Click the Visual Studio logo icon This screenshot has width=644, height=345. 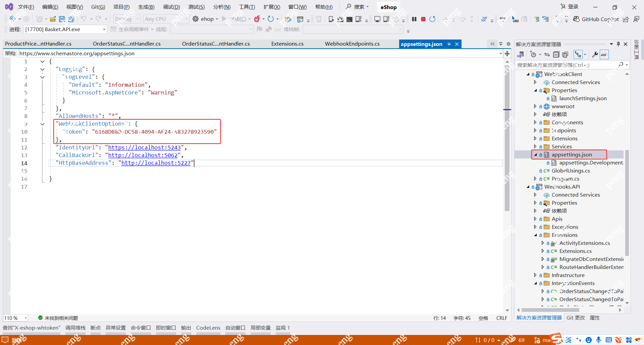coord(9,7)
